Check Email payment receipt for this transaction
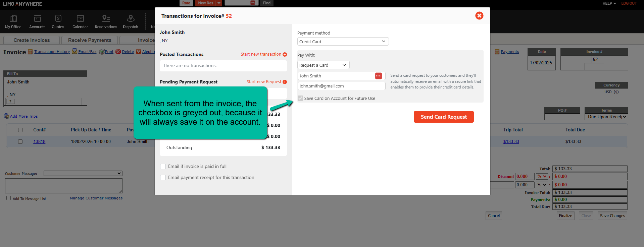 (x=163, y=178)
